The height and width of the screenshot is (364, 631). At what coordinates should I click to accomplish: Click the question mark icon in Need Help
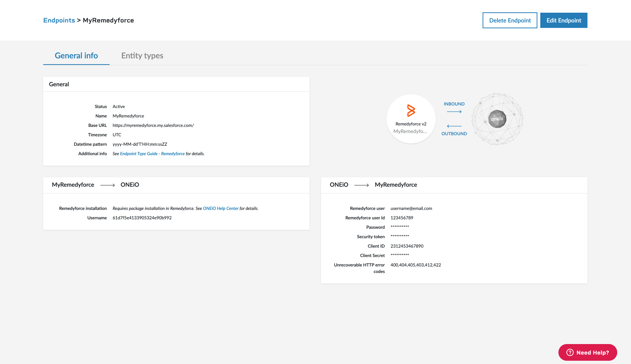tap(570, 352)
